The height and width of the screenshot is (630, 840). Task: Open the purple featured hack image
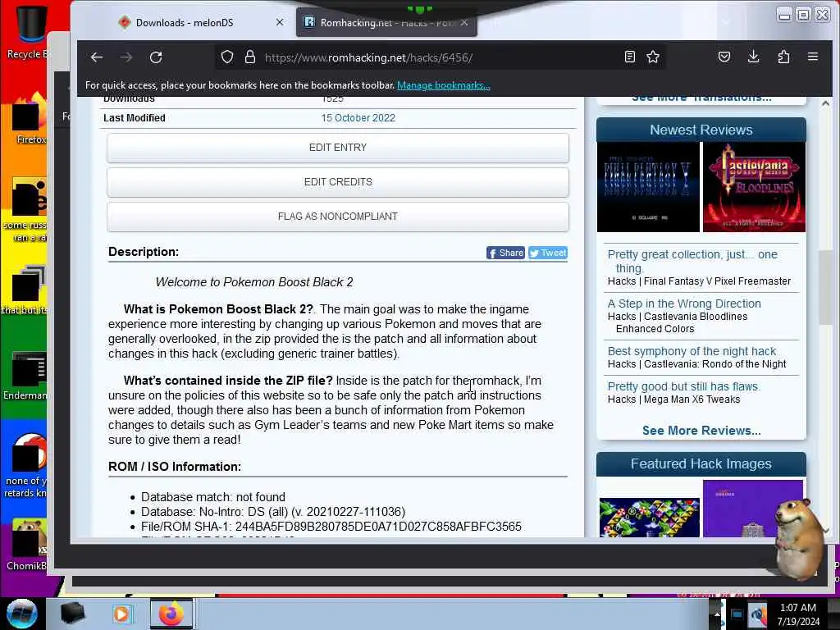tap(753, 509)
